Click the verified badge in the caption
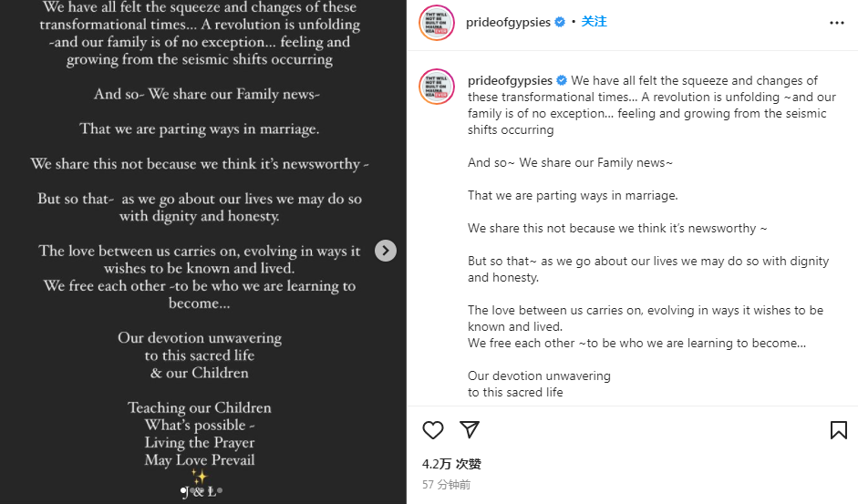The image size is (858, 504). pyautogui.click(x=562, y=80)
